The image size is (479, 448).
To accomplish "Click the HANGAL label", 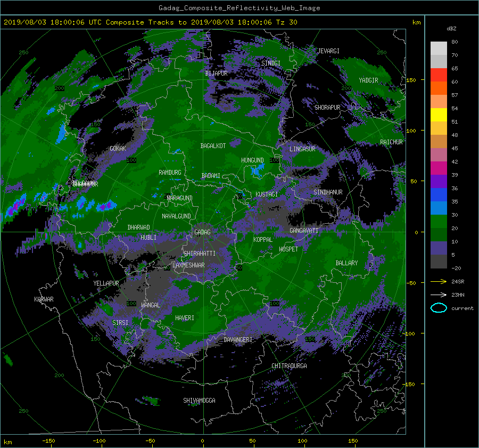I will point(151,305).
